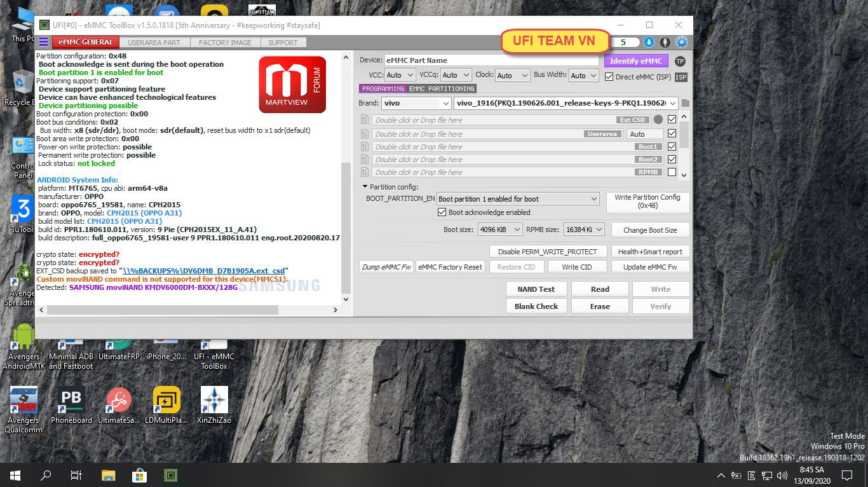The image size is (868, 487).
Task: Switch to the SUPPORT tab
Action: pos(283,43)
